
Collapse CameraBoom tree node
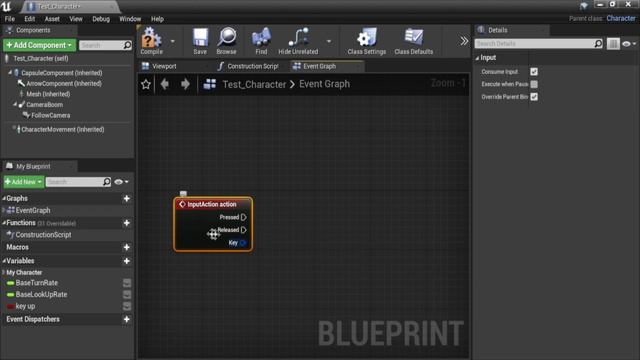coord(15,104)
